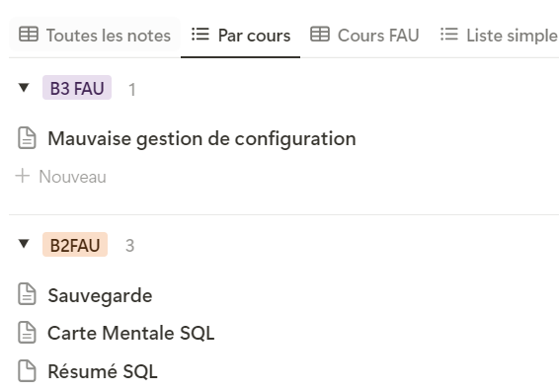Screen dimensions: 559x392
Task: Click the table icon beside Cours FAU
Action: click(x=320, y=35)
